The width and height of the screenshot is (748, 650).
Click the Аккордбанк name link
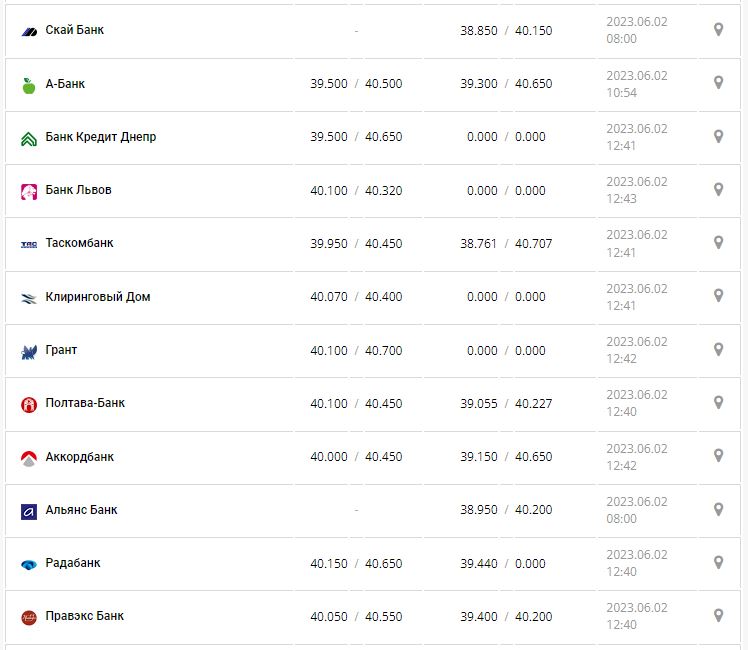click(x=80, y=457)
